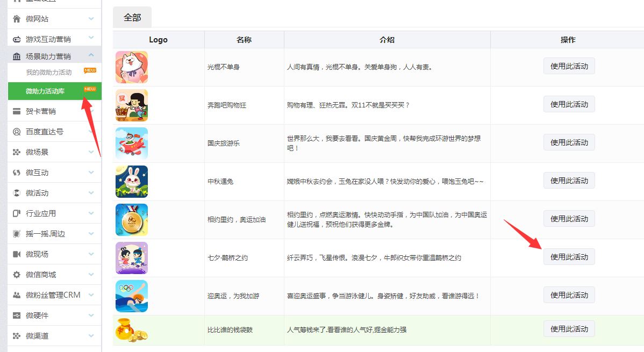Click the 迎奥运 swimmer logo
Viewport: 644px width, 352px height.
(x=132, y=296)
